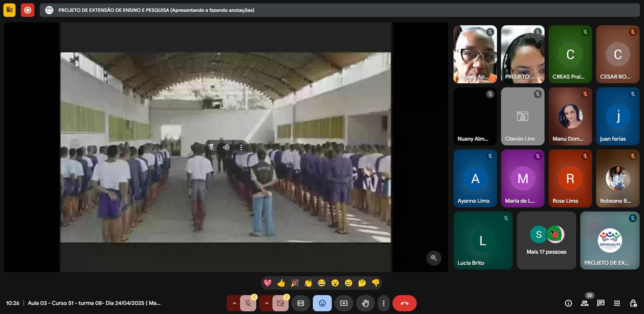The width and height of the screenshot is (644, 314).
Task: Turn on closed captions
Action: [300, 303]
